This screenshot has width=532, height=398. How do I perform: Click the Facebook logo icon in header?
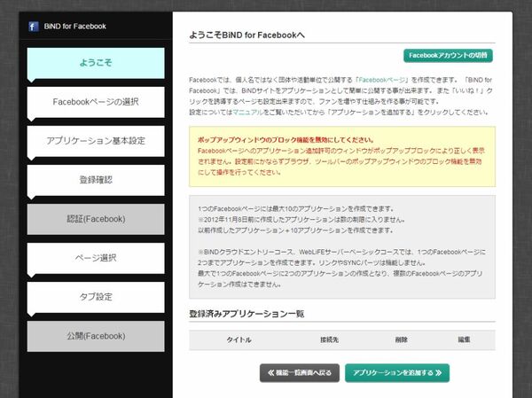pyautogui.click(x=34, y=27)
